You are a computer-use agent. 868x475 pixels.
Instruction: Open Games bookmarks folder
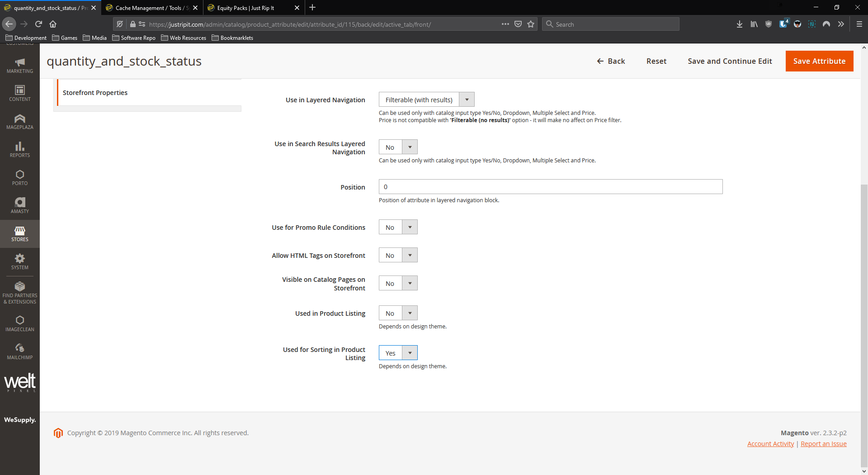pos(65,38)
